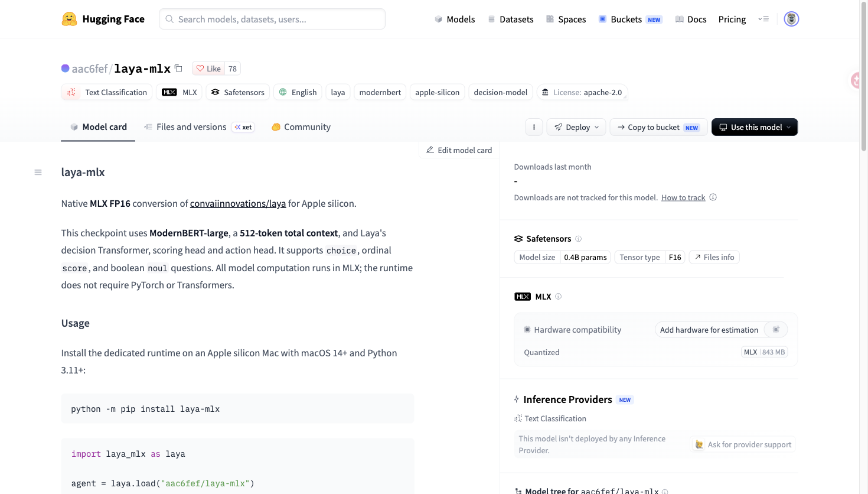Click the Tensor type F16 badge

pyautogui.click(x=650, y=257)
